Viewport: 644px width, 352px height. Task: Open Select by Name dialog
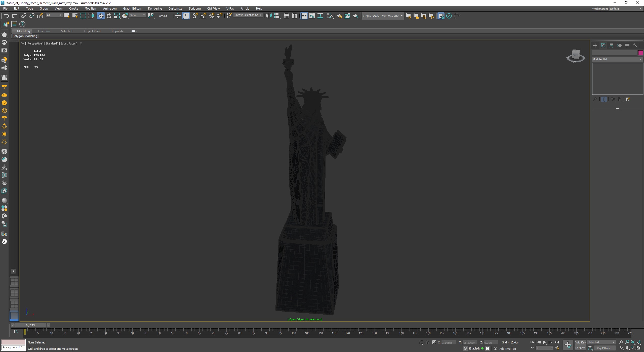point(75,16)
